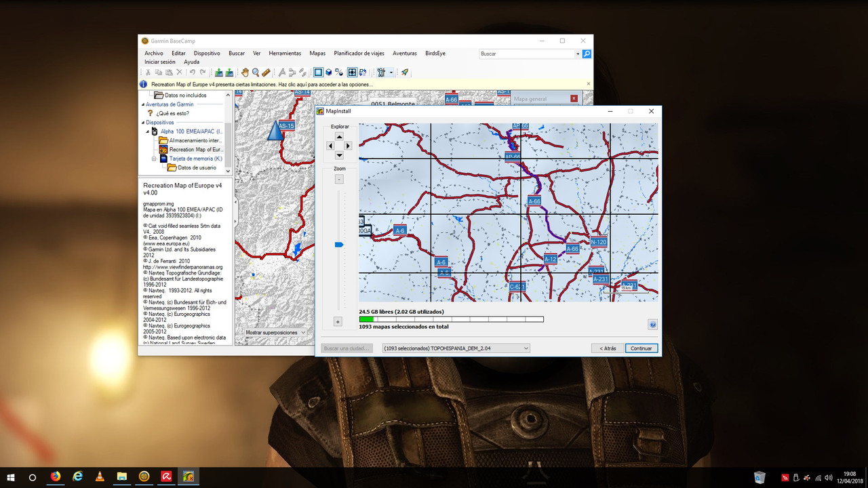Select the 3D map view cube icon
This screenshot has width=868, height=488.
coord(328,72)
